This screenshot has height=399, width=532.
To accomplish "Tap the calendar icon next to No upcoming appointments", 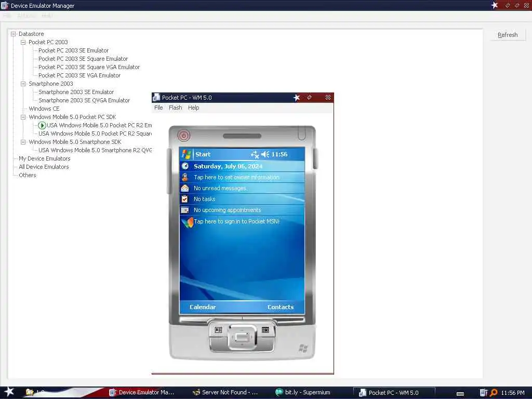I will [x=185, y=210].
